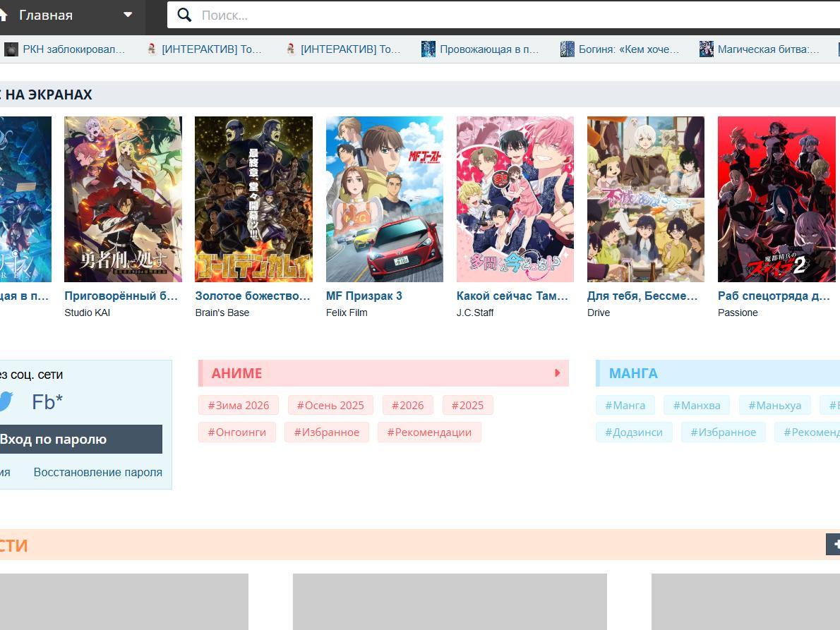
Task: Open the Провожающая в п… ticker link
Action: click(489, 49)
